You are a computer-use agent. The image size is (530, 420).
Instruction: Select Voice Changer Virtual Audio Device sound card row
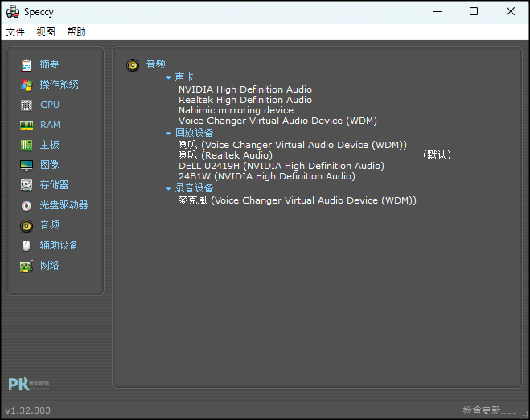tap(277, 121)
